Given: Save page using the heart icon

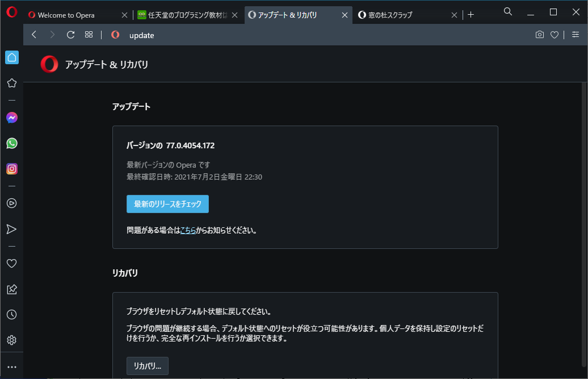Looking at the screenshot, I should [x=555, y=35].
